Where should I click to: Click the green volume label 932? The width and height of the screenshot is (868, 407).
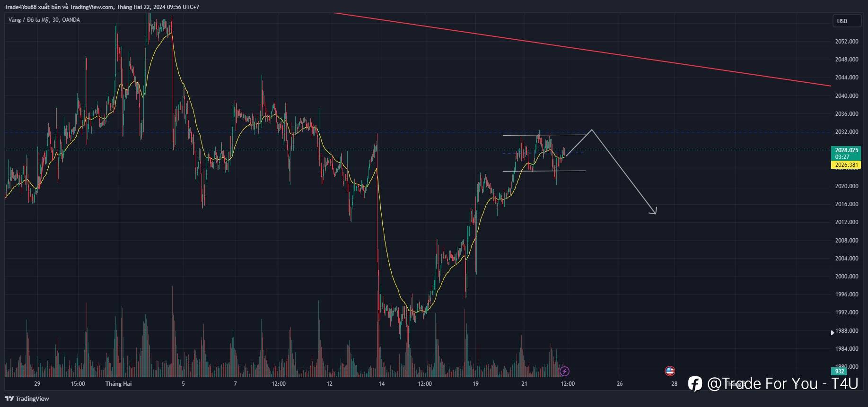tap(839, 372)
